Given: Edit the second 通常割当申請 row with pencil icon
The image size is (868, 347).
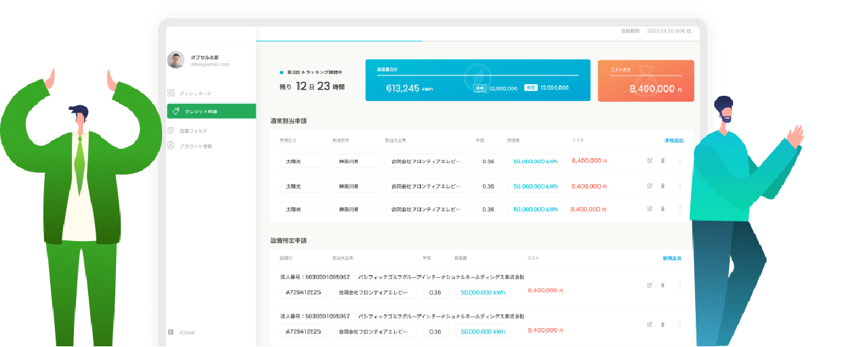Looking at the screenshot, I should (x=650, y=185).
